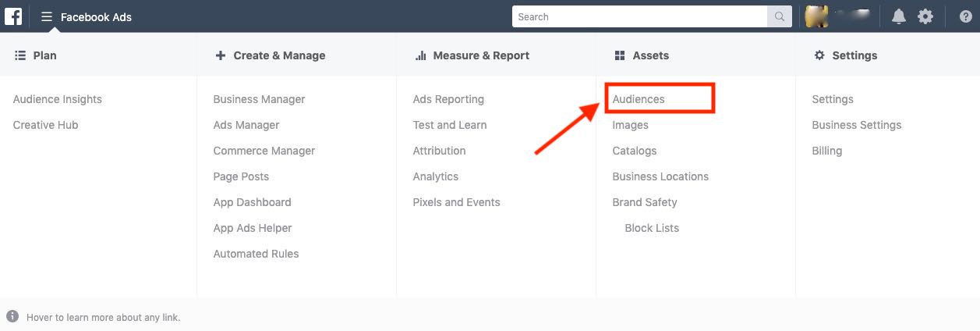
Task: Type in the Search field
Action: point(639,16)
